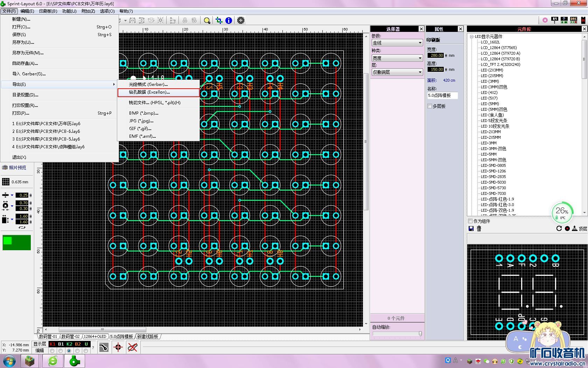Click the red M macro library icon
Screen dimensions: 588x368
[x=583, y=20]
